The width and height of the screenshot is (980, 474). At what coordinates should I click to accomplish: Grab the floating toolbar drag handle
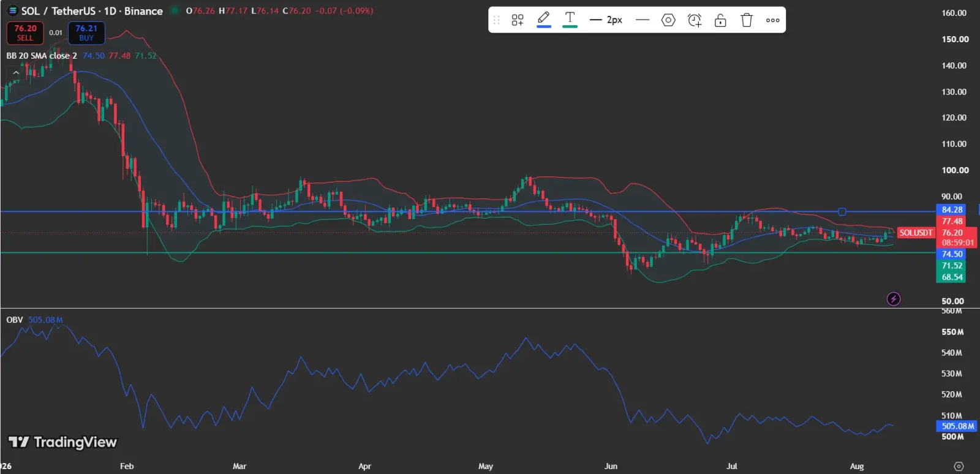(497, 20)
